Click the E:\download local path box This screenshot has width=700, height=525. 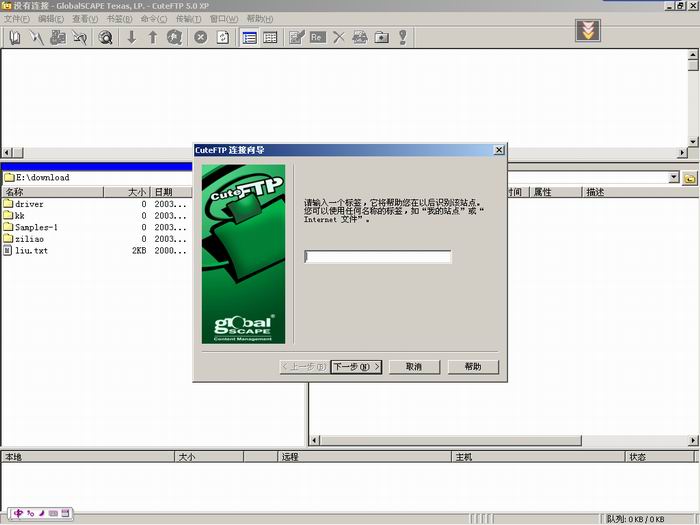point(97,178)
